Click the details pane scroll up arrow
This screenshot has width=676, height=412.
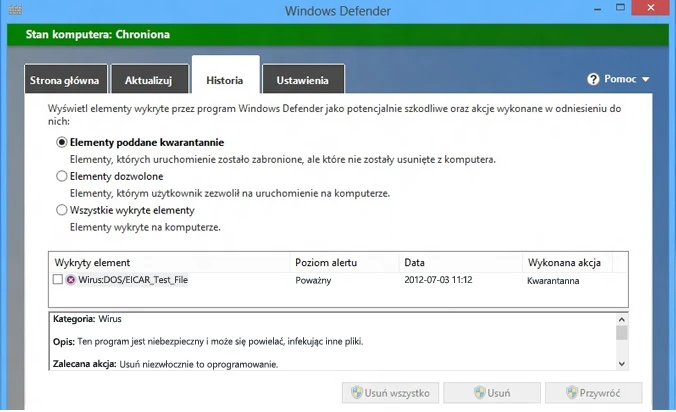(x=621, y=319)
